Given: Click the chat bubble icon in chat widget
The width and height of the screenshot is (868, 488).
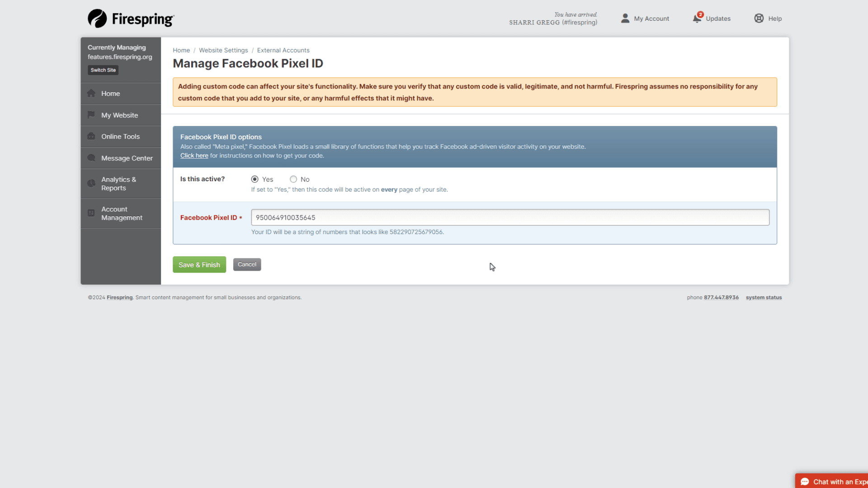Looking at the screenshot, I should point(805,482).
